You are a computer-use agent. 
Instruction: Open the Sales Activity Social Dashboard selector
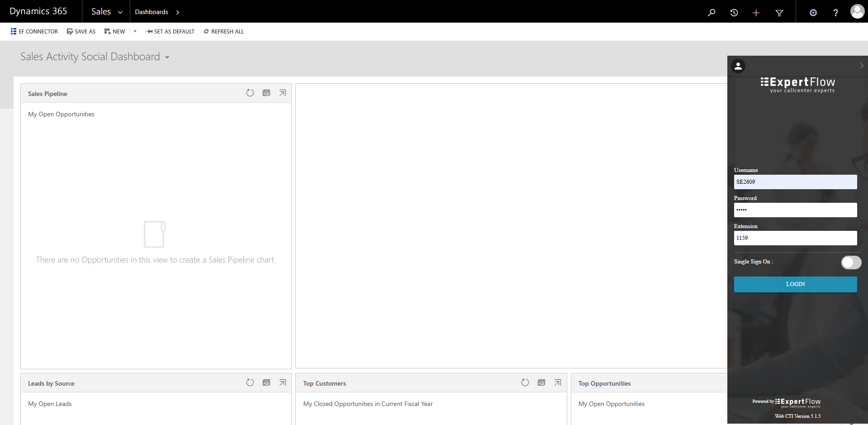pyautogui.click(x=95, y=57)
